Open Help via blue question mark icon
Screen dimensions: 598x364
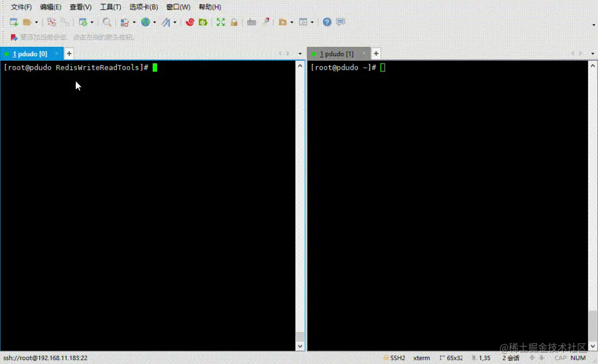(x=327, y=22)
